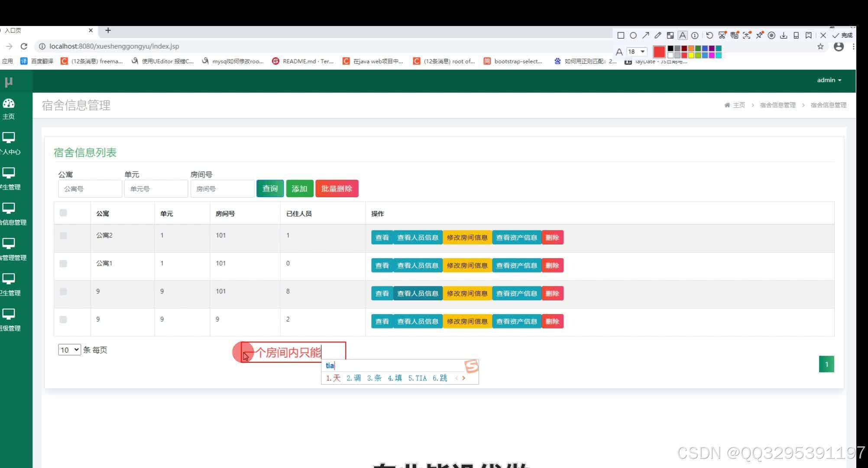Screen dimensions: 868x468
Task: Choose IME candidate 1.天
Action: point(333,378)
